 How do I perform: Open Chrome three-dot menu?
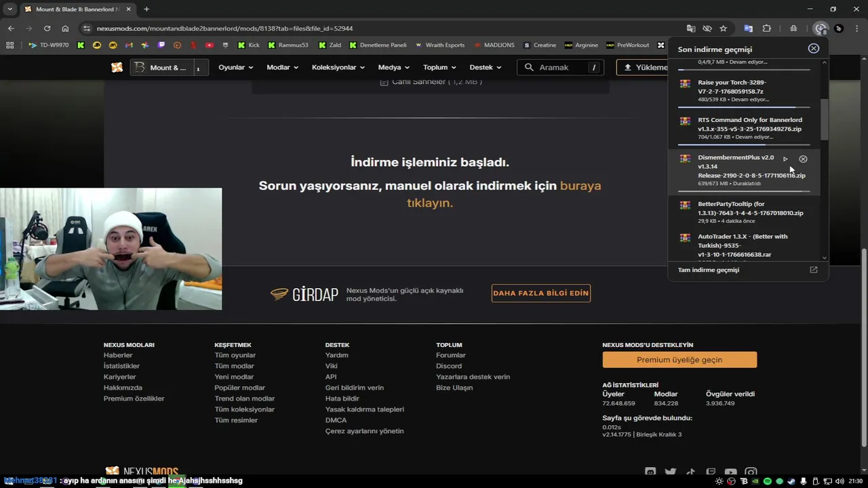[x=858, y=28]
